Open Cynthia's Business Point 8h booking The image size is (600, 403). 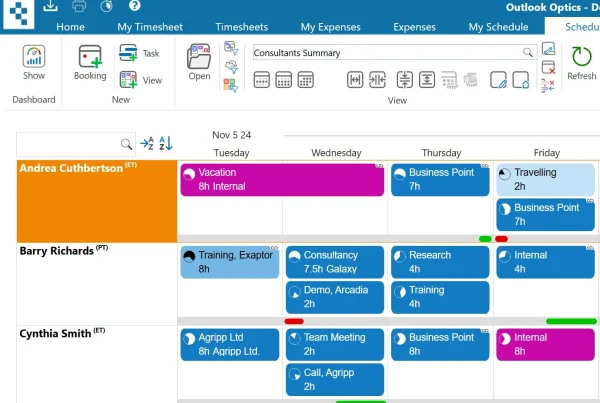pyautogui.click(x=440, y=344)
